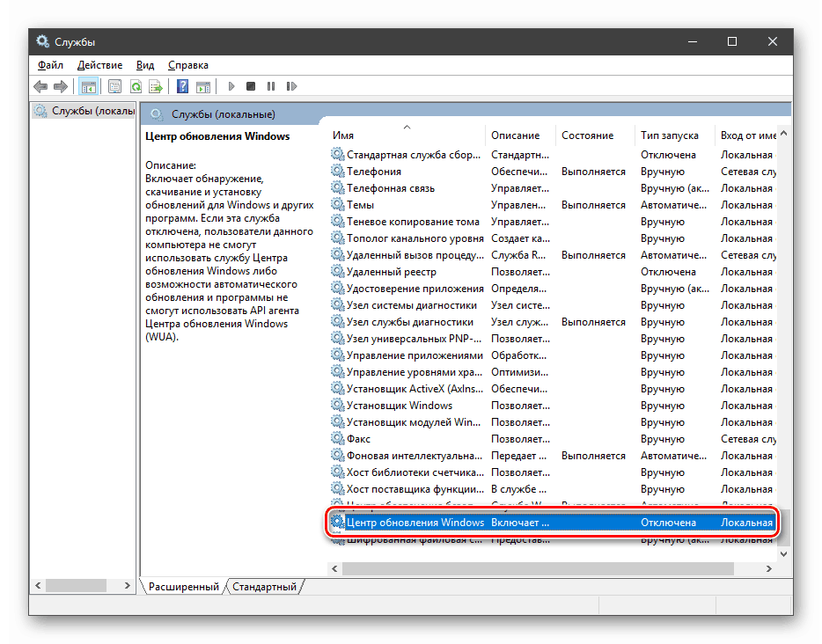This screenshot has width=822, height=644.
Task: Select Службы (локальные) in the left tree
Action: pyautogui.click(x=84, y=111)
